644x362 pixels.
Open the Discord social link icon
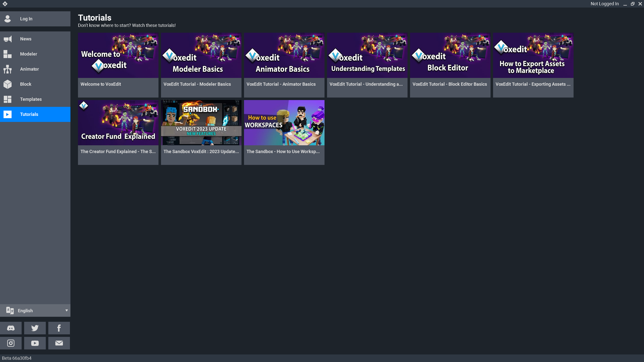(11, 328)
